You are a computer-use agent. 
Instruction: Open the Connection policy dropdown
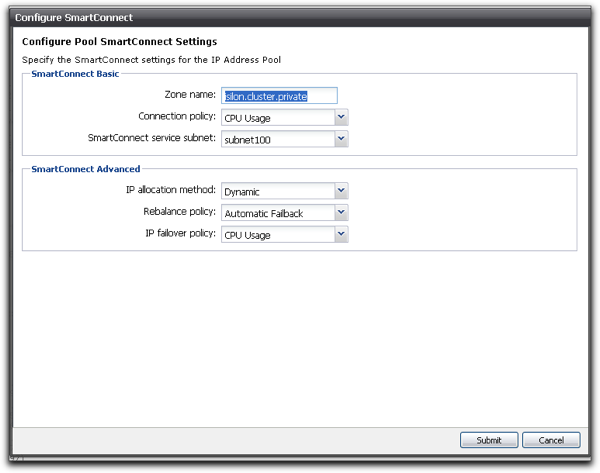click(x=285, y=117)
